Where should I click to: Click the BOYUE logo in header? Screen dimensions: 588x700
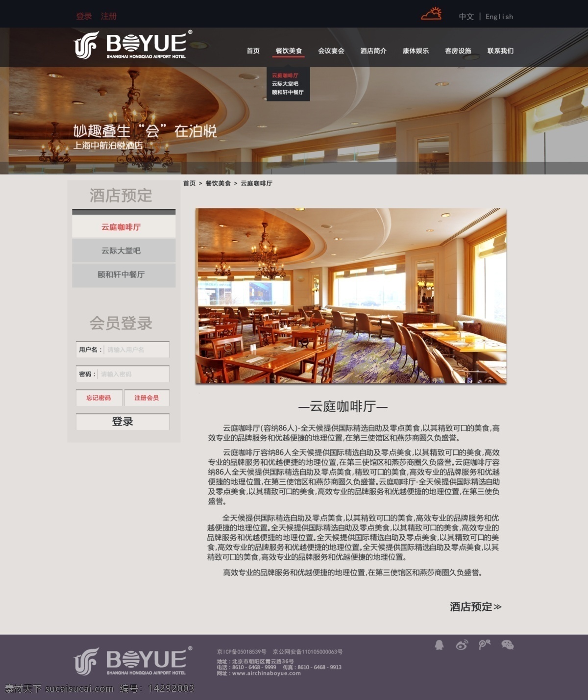tap(133, 45)
